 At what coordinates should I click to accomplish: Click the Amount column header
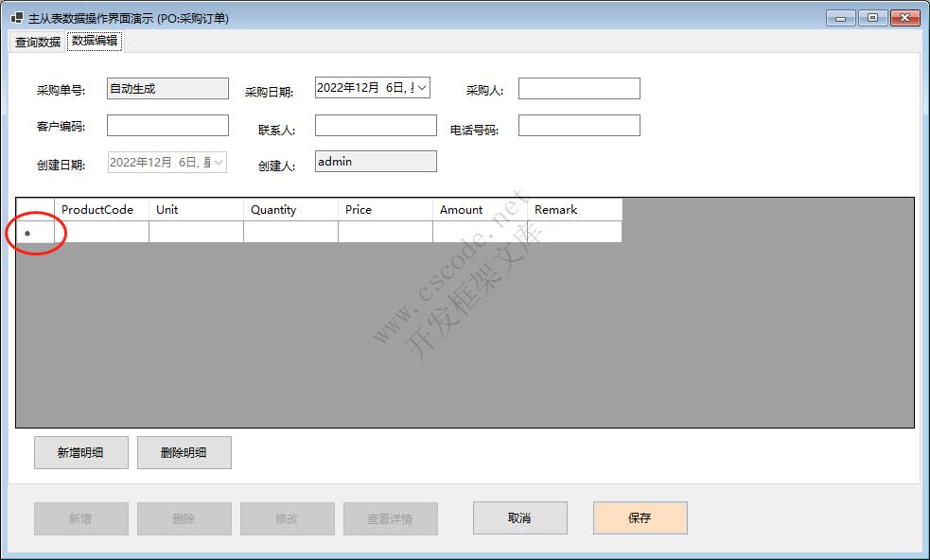coord(480,210)
